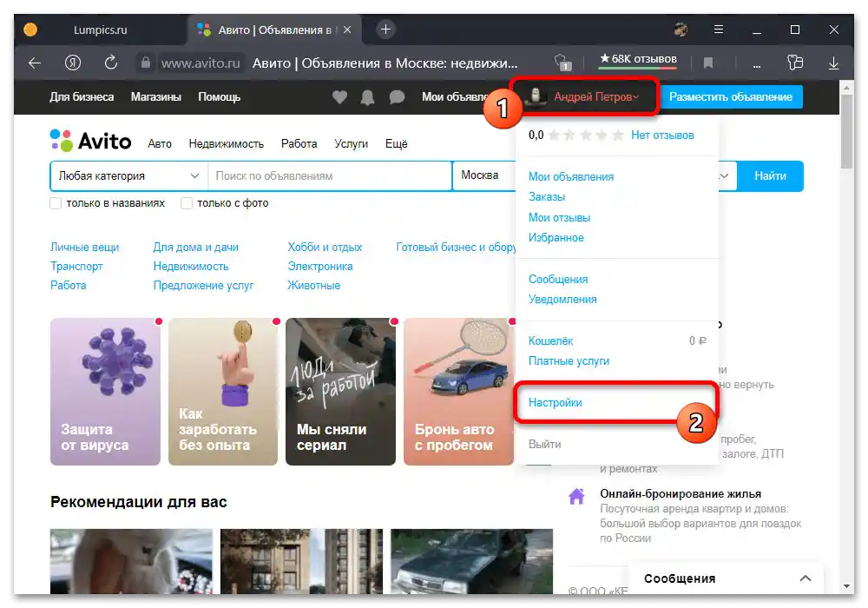Open the Андрей Петров profile dropdown
The image size is (868, 608).
coord(584,97)
